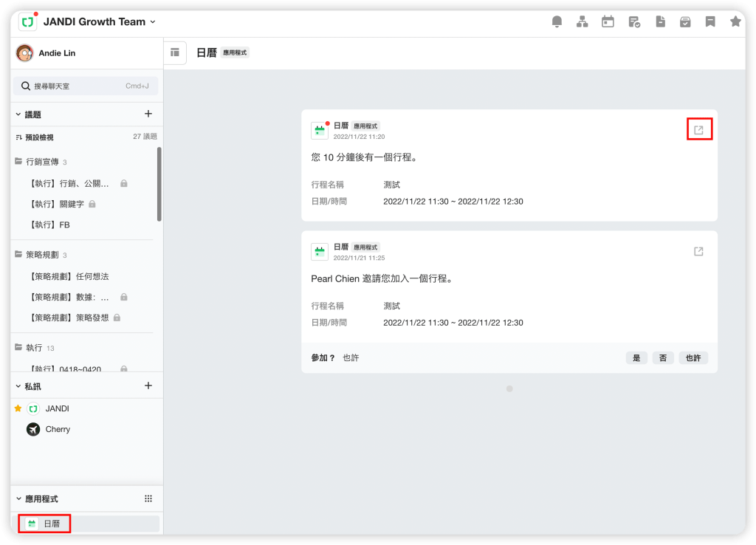
Task: Click the 'Cmd+J' shortcut hint
Action: coord(137,86)
